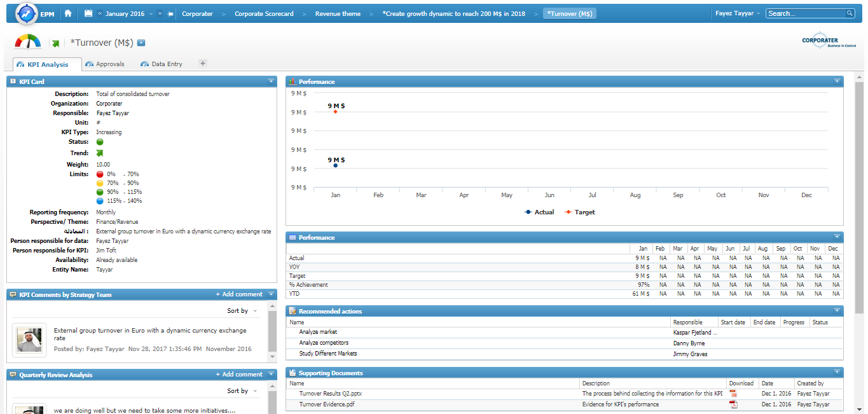Add a new tab with plus button
The image size is (868, 414).
(x=203, y=63)
